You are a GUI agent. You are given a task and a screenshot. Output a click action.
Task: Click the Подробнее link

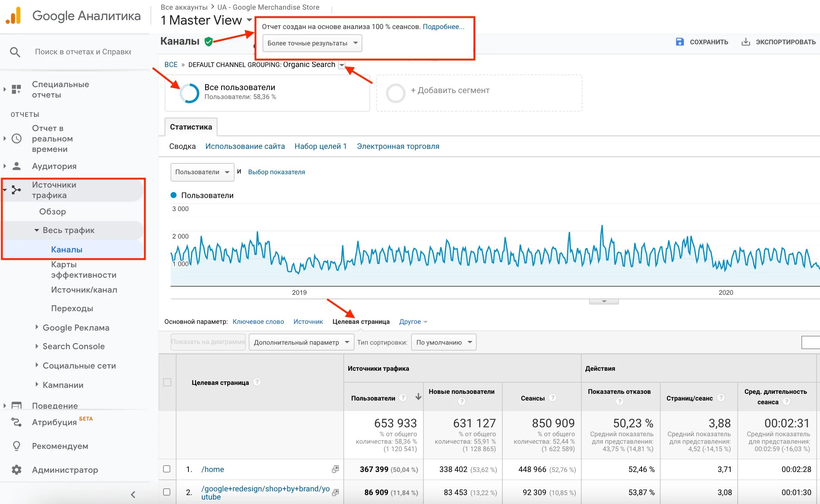coord(443,26)
